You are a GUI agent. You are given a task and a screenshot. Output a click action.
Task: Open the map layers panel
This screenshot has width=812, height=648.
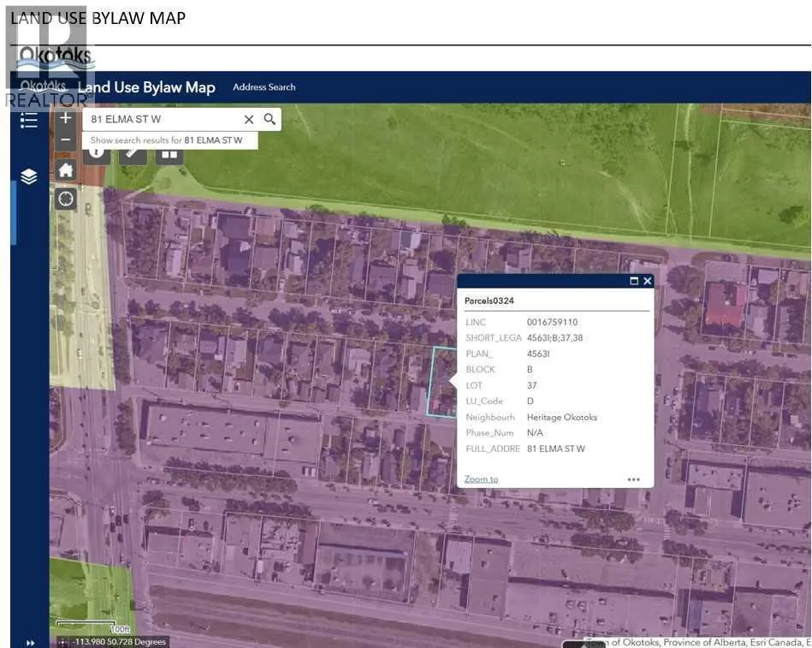[x=29, y=176]
